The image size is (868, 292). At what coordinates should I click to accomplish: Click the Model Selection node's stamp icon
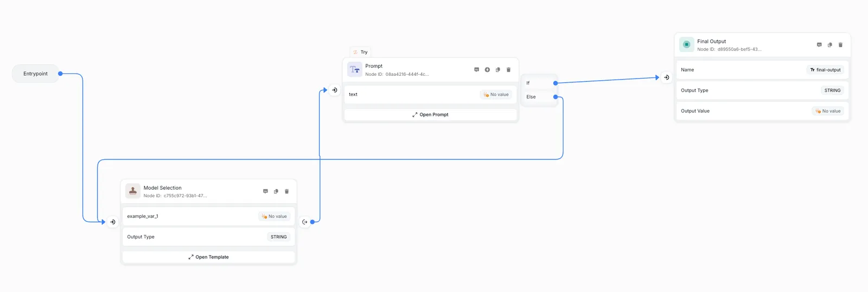pyautogui.click(x=133, y=191)
